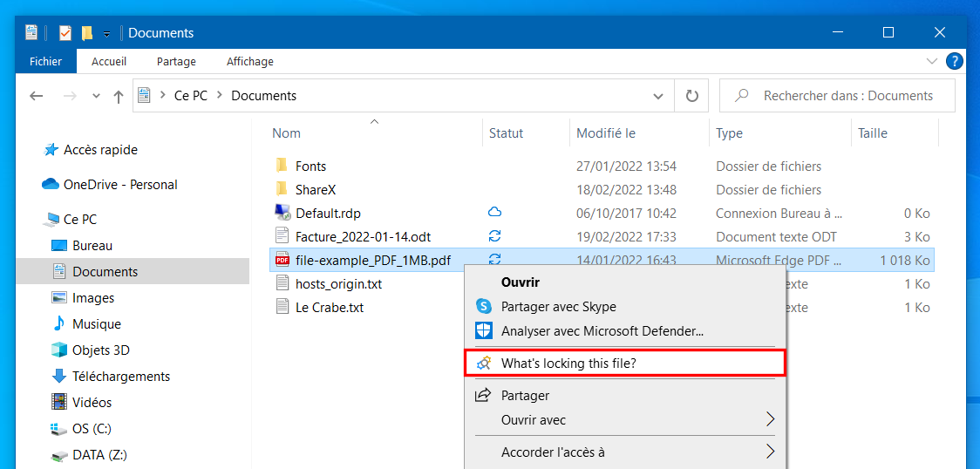Click the Properties quick access toolbar icon
The width and height of the screenshot is (980, 469).
(65, 33)
